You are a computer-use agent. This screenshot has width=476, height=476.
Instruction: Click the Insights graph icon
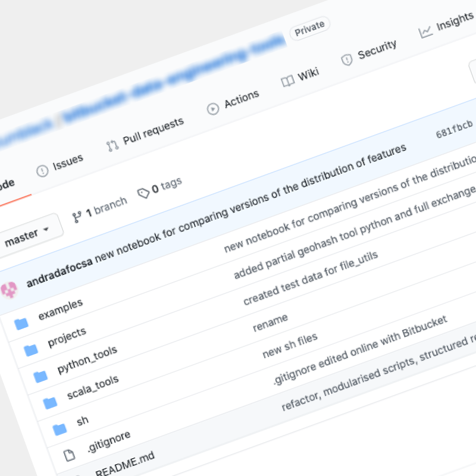tap(425, 32)
